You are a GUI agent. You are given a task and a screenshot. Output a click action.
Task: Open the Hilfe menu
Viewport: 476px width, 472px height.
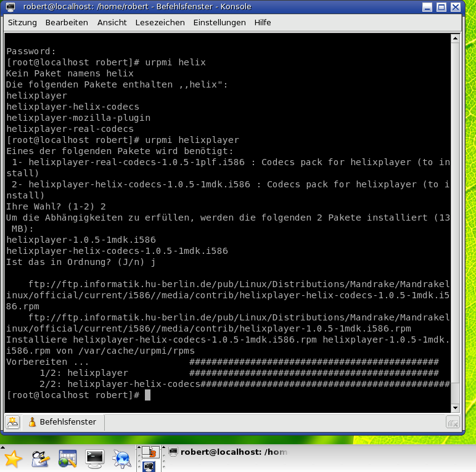(x=262, y=23)
